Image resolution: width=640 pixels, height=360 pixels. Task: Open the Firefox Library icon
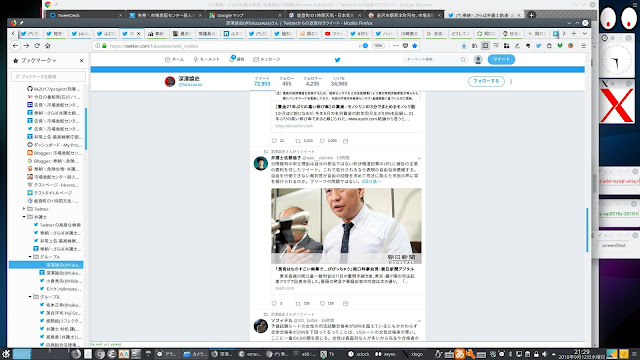click(x=474, y=46)
